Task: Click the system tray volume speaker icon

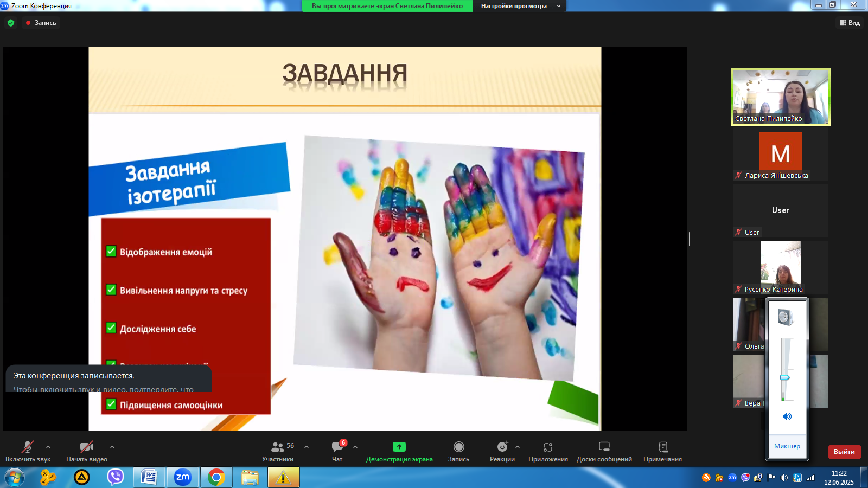Action: pyautogui.click(x=784, y=478)
